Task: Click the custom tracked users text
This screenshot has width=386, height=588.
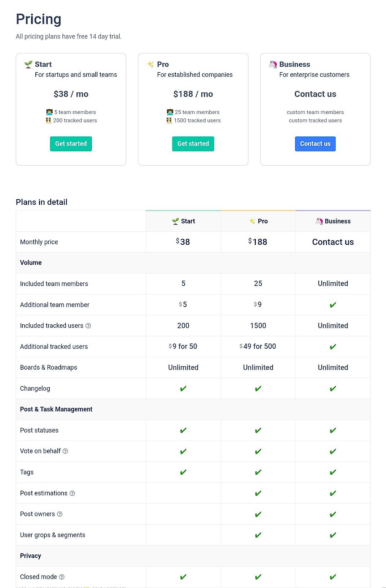Action: (315, 120)
